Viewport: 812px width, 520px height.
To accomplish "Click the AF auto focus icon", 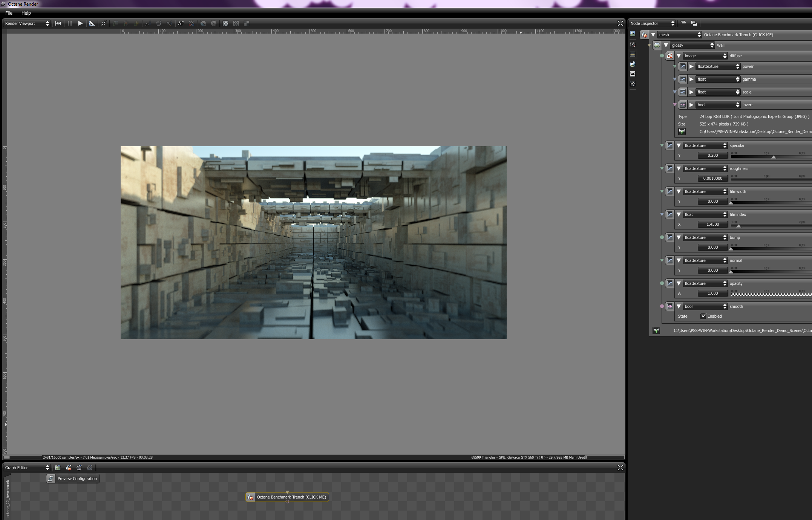I will pos(181,23).
